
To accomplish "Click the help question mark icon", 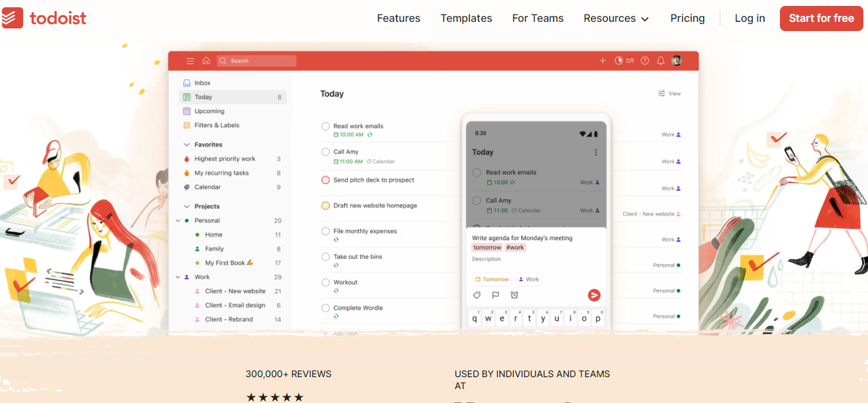I will (x=644, y=60).
